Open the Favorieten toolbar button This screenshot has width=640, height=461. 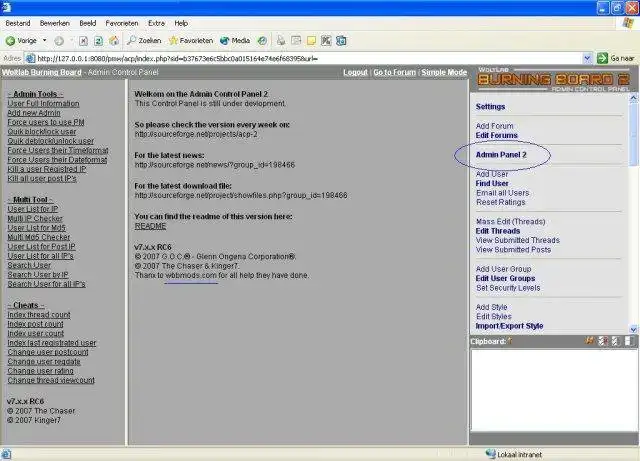tap(191, 40)
